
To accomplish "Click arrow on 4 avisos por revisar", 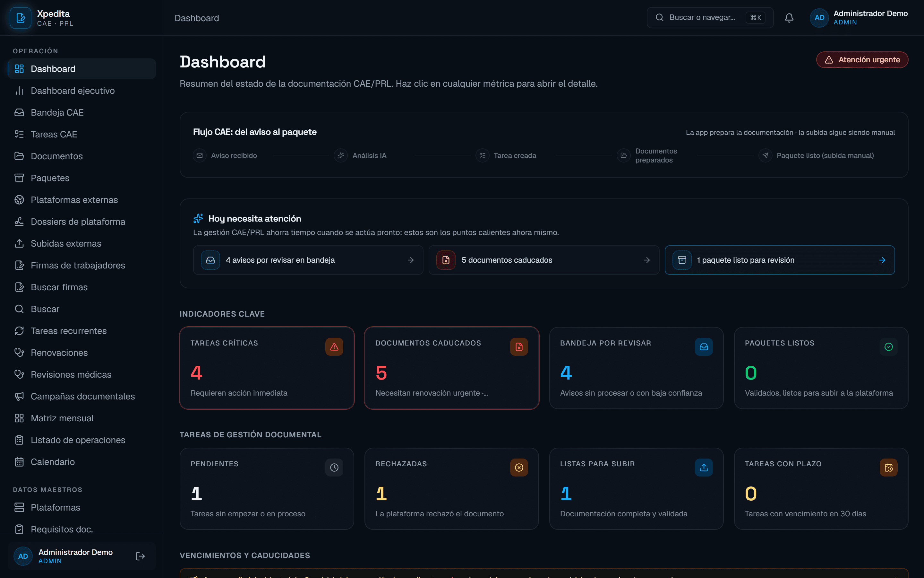I will coord(411,260).
